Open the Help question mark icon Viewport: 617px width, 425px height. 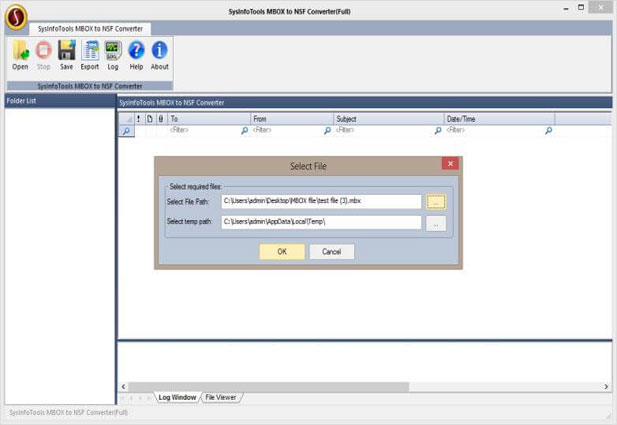coord(136,55)
